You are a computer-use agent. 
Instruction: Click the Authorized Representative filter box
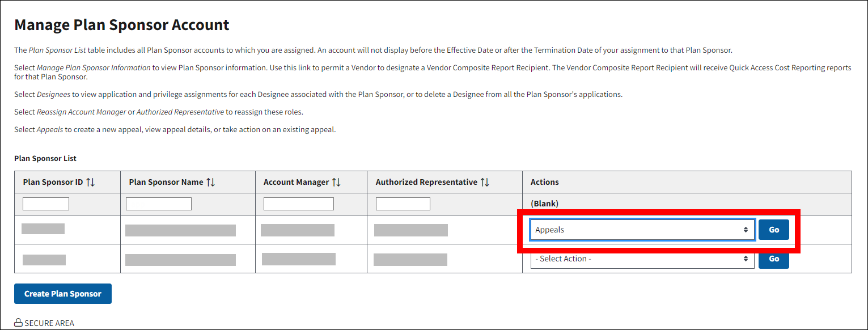(403, 204)
